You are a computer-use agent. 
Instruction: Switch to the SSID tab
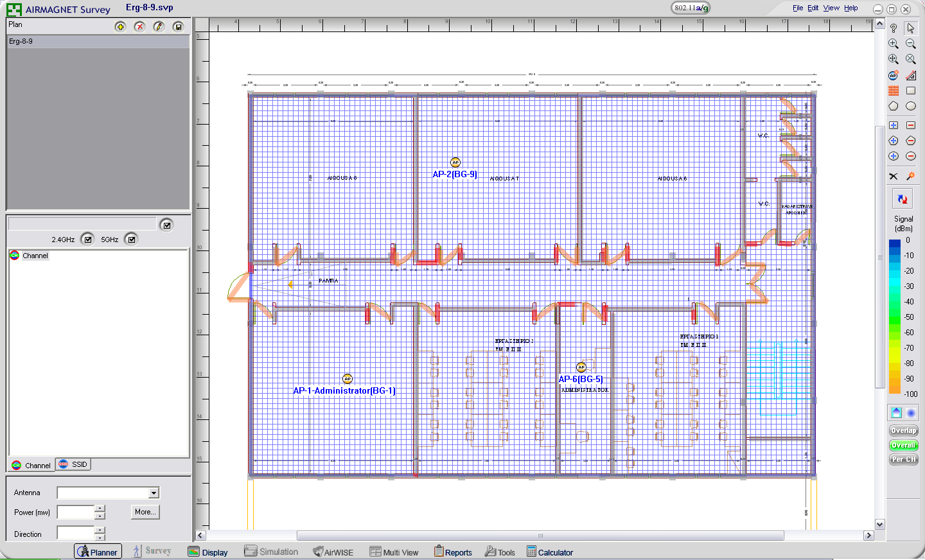(x=73, y=464)
